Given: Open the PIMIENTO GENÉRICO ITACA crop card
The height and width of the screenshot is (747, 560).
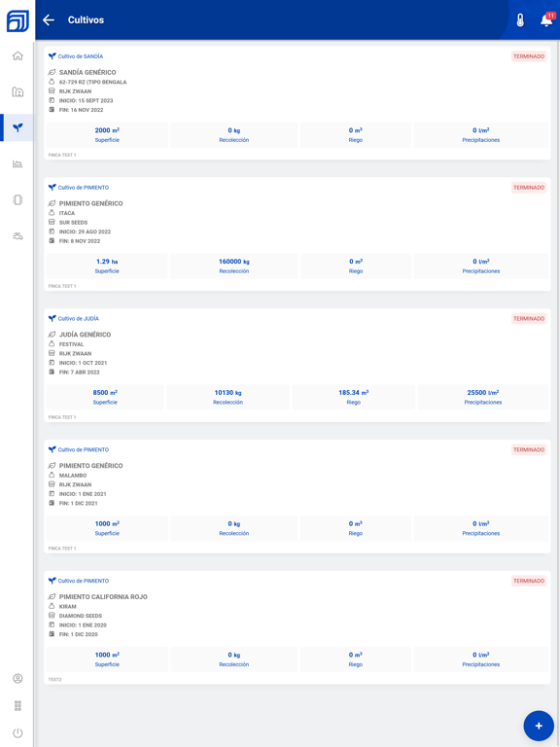Looking at the screenshot, I should click(297, 233).
